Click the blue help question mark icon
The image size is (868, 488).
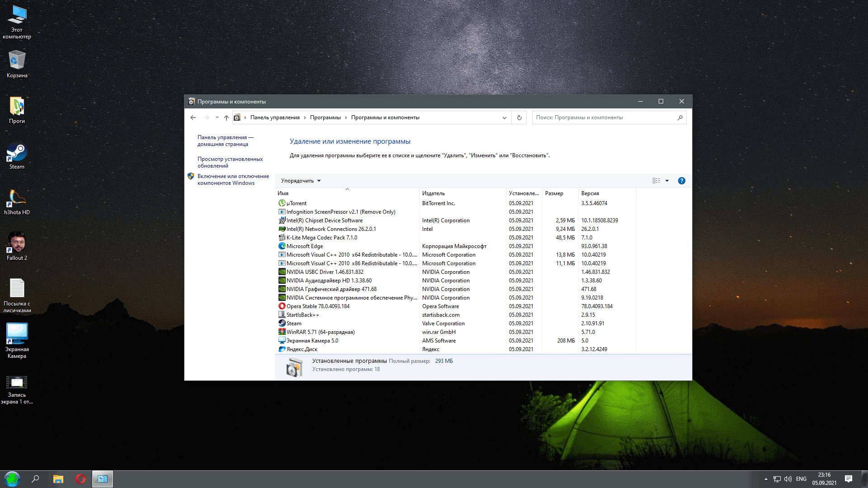click(681, 181)
